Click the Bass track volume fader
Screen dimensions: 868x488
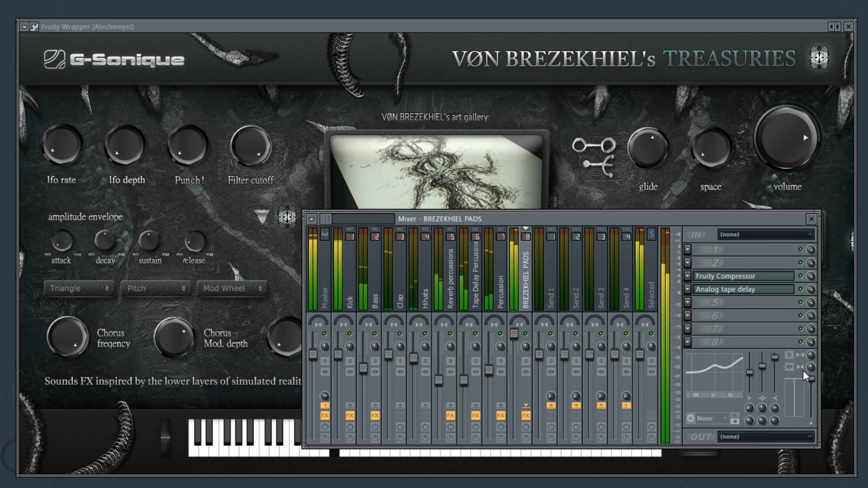point(363,367)
